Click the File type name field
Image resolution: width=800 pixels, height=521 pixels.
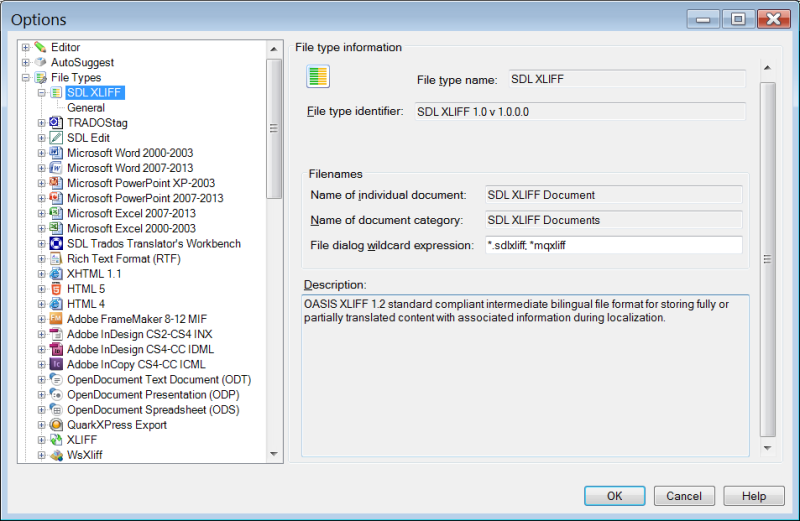tap(627, 79)
